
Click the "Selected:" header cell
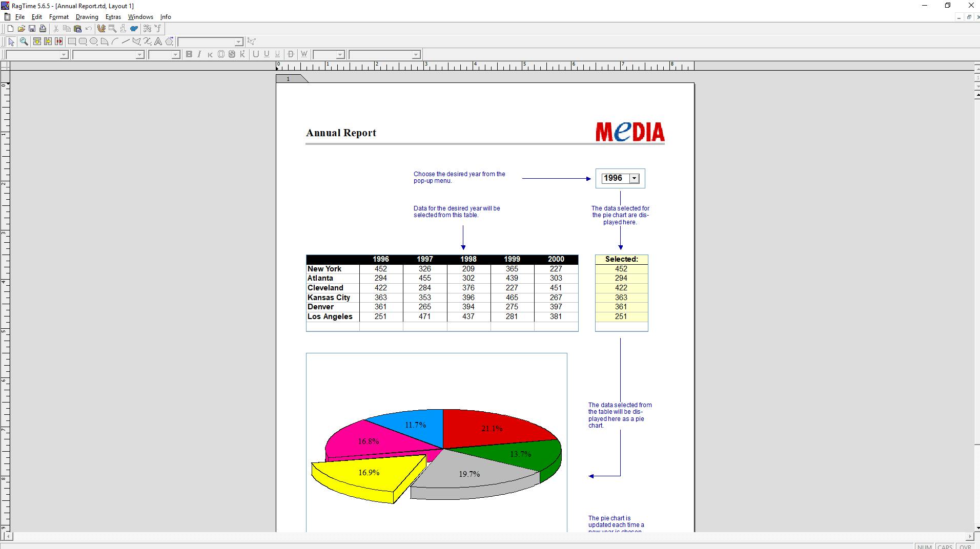point(621,259)
